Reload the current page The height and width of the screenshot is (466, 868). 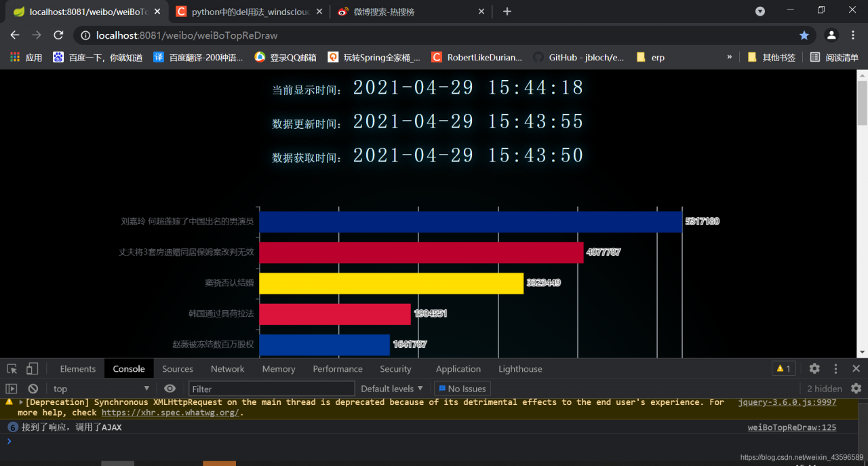[x=58, y=35]
